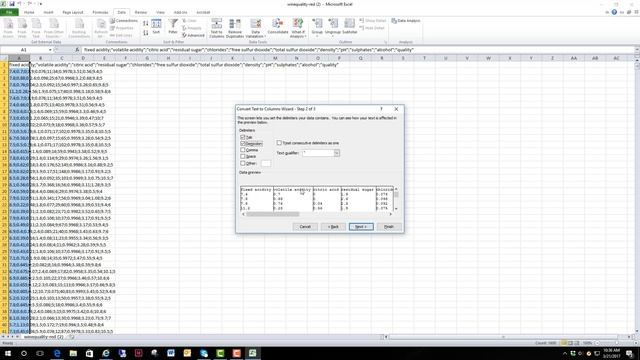Click the Group outline icon

coord(317,27)
